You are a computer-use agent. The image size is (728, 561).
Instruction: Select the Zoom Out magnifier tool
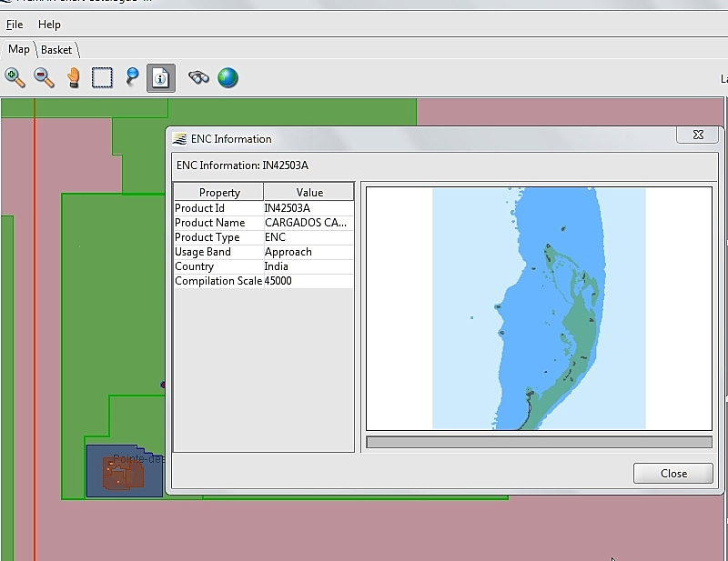(x=44, y=77)
